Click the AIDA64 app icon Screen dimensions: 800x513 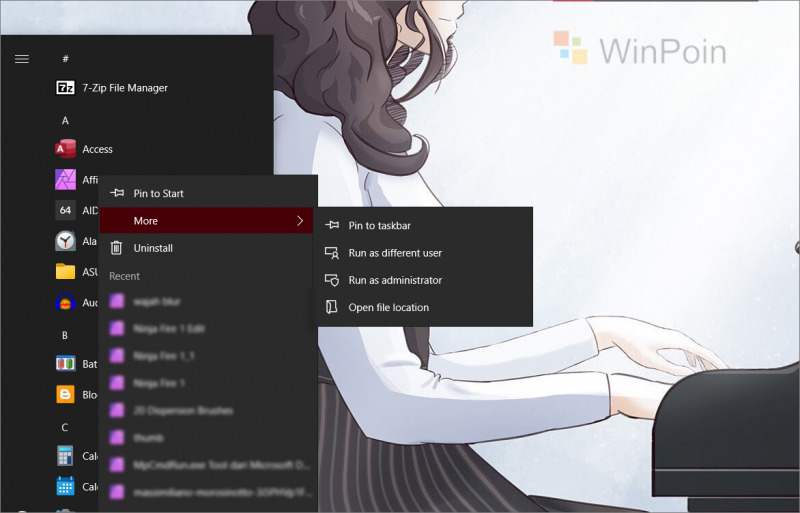(65, 210)
